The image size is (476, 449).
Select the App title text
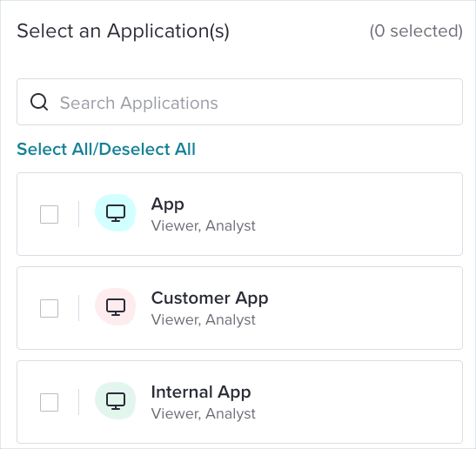point(168,204)
